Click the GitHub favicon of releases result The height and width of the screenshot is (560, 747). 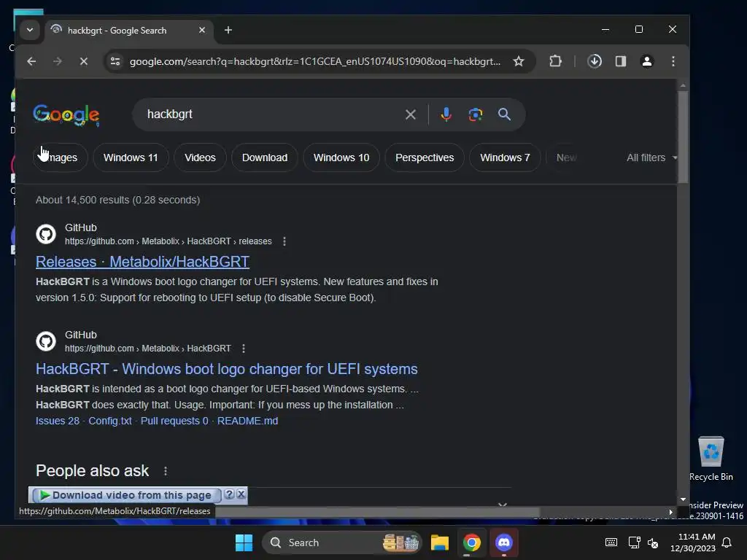point(46,234)
